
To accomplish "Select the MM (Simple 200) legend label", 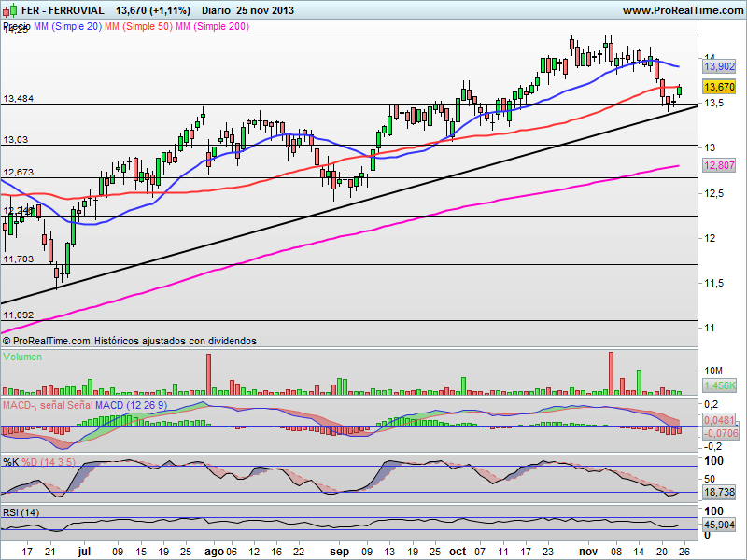I will pyautogui.click(x=213, y=27).
